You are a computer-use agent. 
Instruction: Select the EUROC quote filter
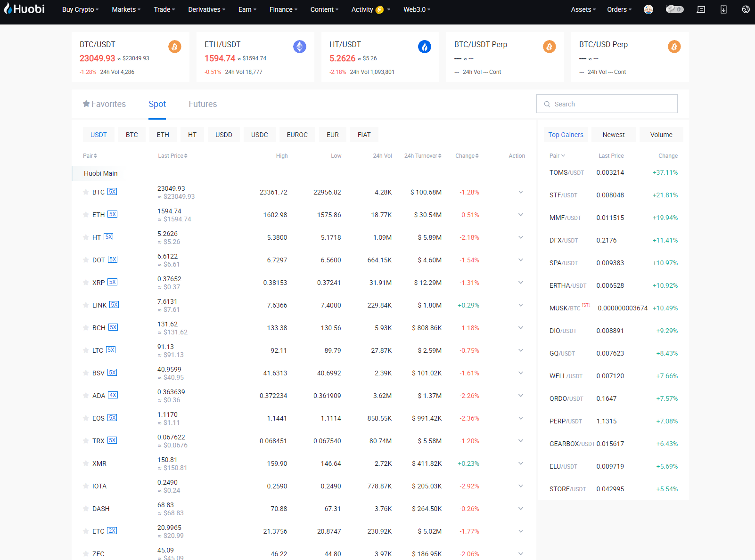point(297,135)
